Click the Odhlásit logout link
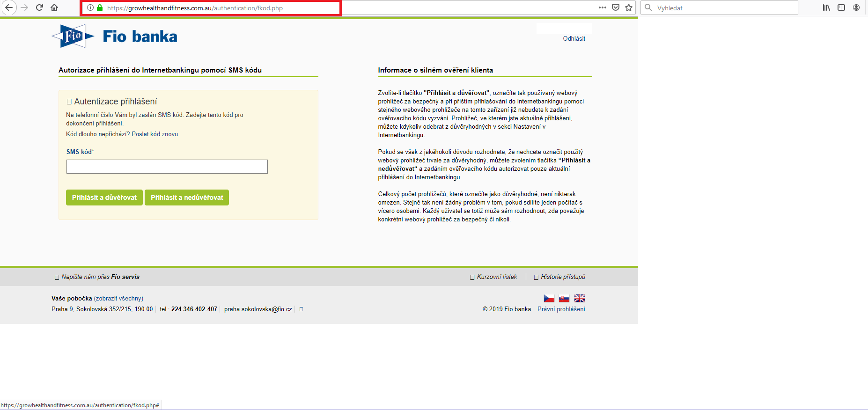 (x=574, y=38)
